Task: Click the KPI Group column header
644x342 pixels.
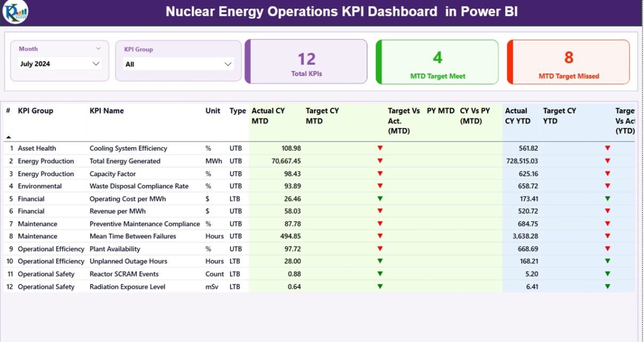Action: tap(35, 111)
